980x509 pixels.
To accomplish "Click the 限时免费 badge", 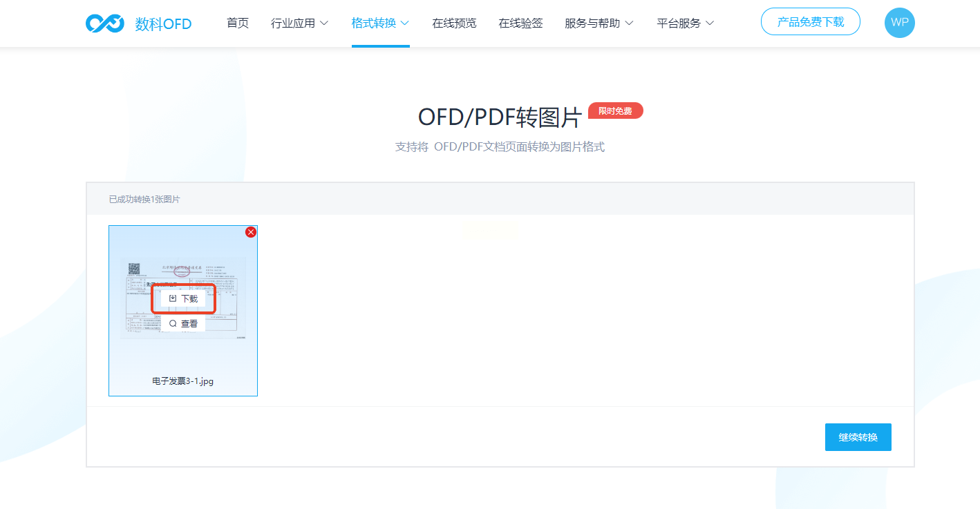I will pyautogui.click(x=615, y=111).
